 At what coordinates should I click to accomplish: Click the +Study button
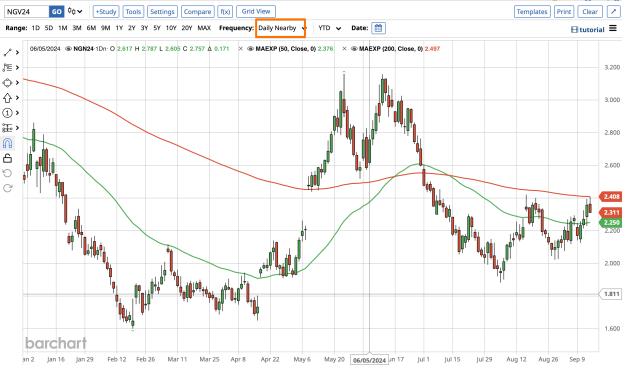106,12
